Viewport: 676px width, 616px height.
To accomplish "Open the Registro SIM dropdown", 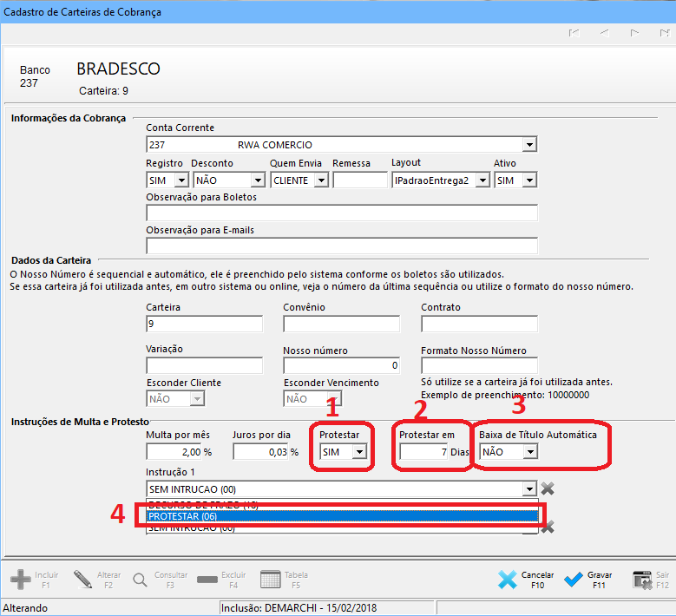I will tap(181, 180).
